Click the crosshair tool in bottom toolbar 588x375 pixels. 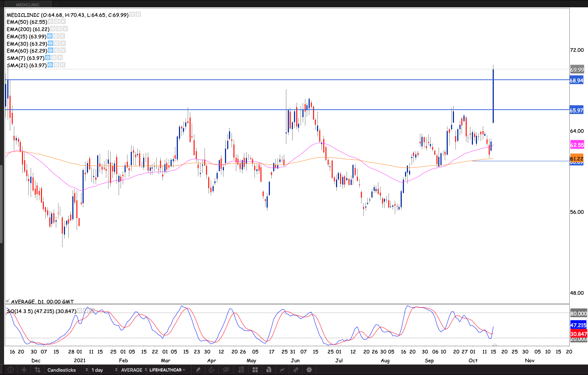tap(24, 370)
